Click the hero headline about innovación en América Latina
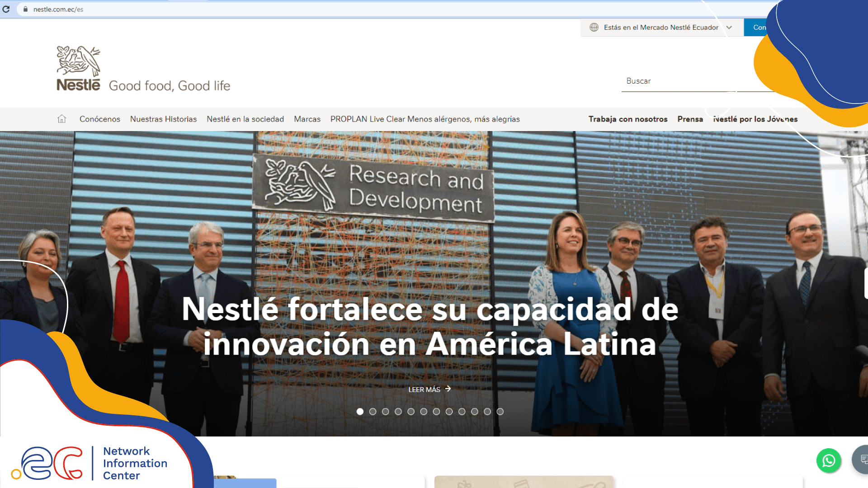The width and height of the screenshot is (868, 488). tap(430, 326)
